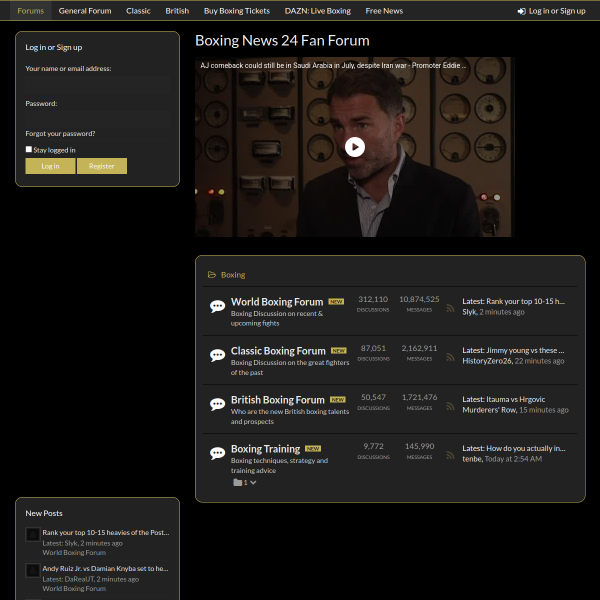Viewport: 600px width, 600px height.
Task: Expand Boxing Training sub-forums chevron
Action: coord(253,483)
